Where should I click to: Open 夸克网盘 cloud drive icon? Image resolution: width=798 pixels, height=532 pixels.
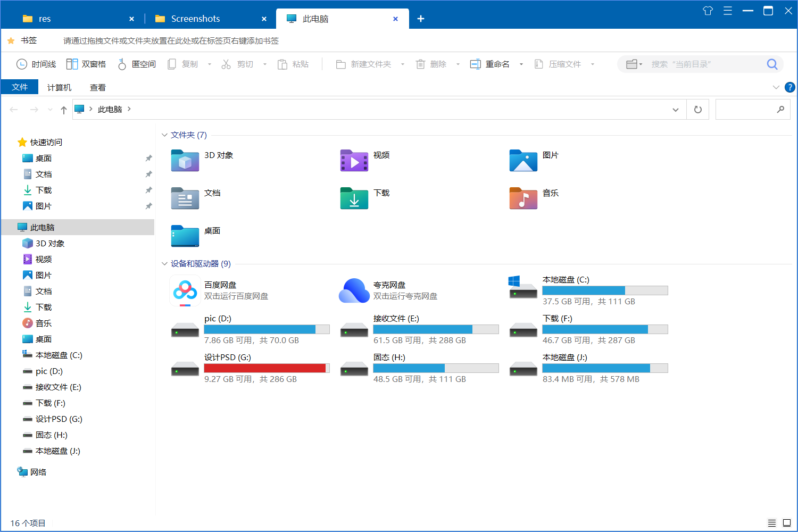354,291
